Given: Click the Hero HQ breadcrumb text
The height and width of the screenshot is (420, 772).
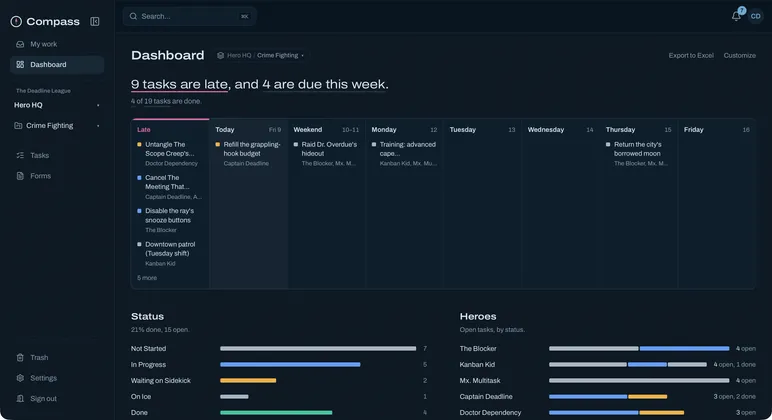Looking at the screenshot, I should point(239,56).
